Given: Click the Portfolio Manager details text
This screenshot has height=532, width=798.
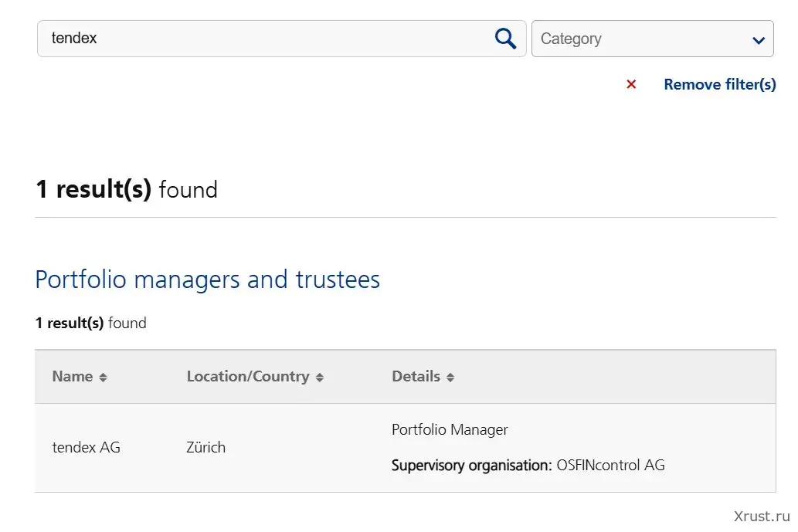Looking at the screenshot, I should (450, 430).
